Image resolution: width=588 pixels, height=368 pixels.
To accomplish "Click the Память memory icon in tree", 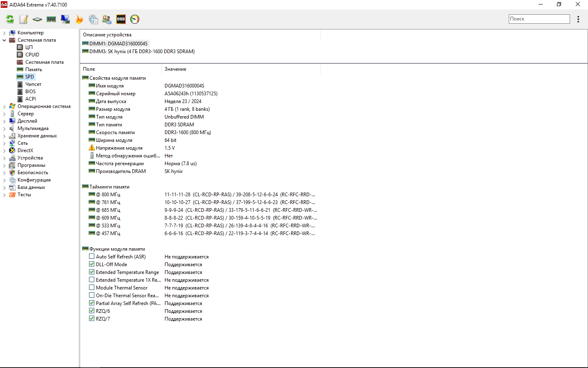I will pyautogui.click(x=20, y=70).
